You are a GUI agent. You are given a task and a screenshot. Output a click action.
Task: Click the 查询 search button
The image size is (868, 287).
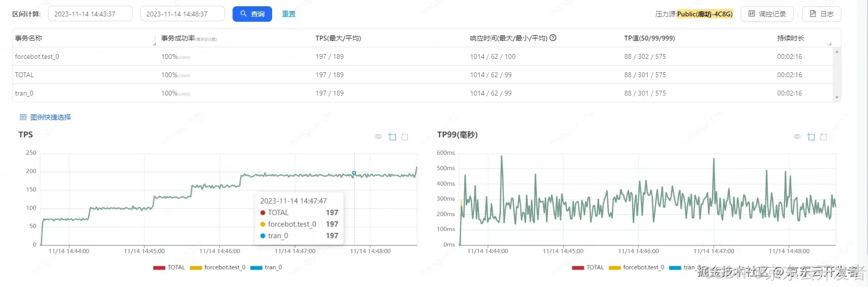pos(252,14)
